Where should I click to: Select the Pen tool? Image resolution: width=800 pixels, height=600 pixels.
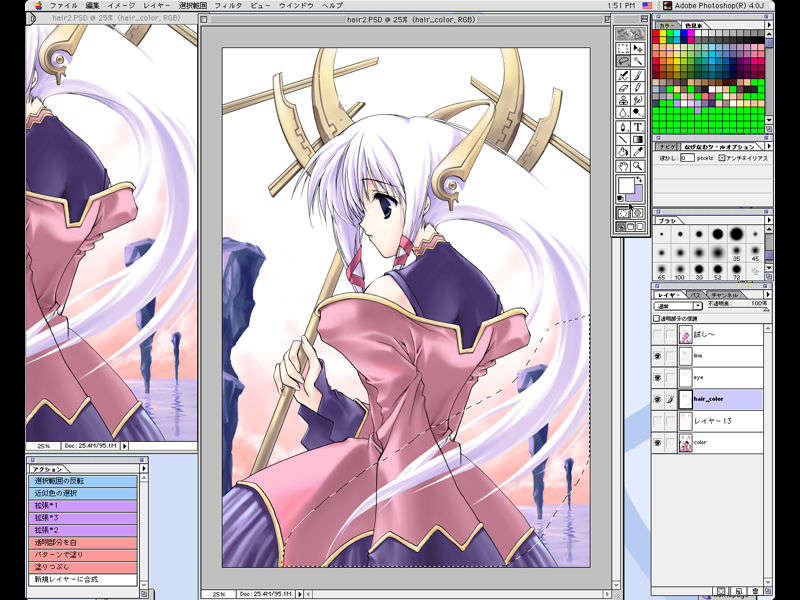click(x=622, y=127)
